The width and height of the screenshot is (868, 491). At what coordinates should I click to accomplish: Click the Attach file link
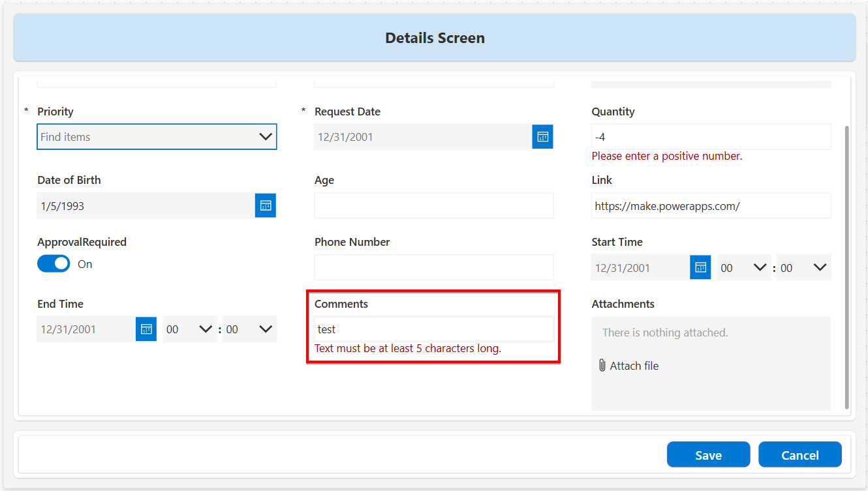(634, 366)
